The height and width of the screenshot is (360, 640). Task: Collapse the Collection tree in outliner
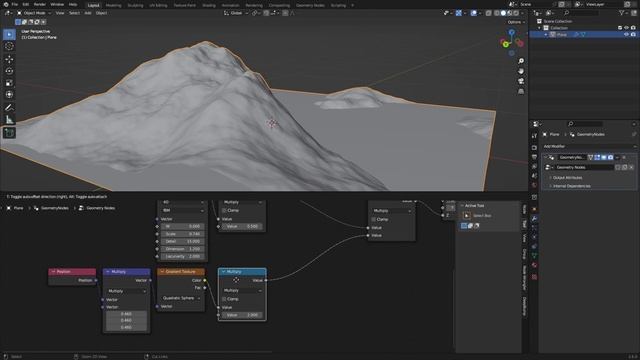[539, 28]
